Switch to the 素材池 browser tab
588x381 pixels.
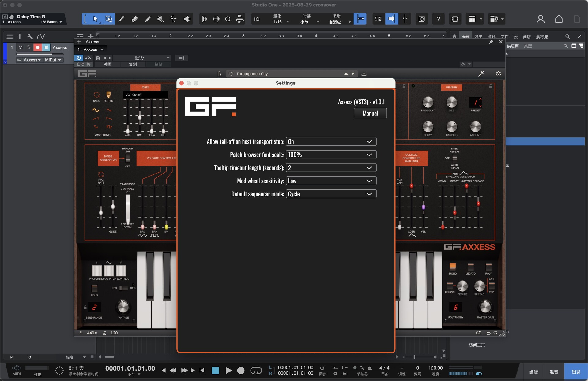(542, 36)
